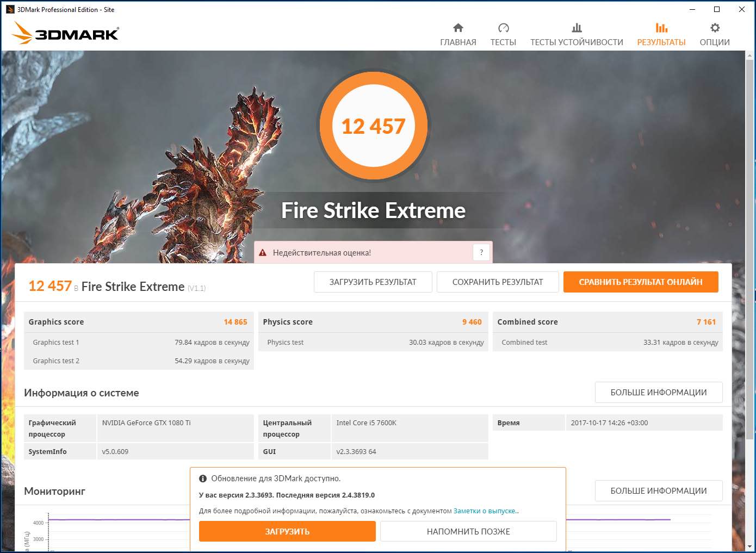Click the Graphics test 1 row
756x553 pixels.
[x=139, y=342]
